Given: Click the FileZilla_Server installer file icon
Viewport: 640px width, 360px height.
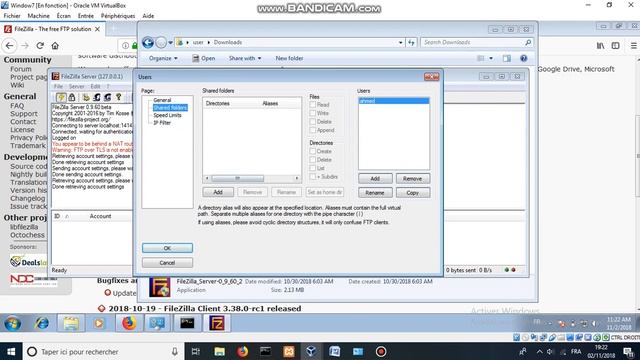Looking at the screenshot, I should [160, 287].
